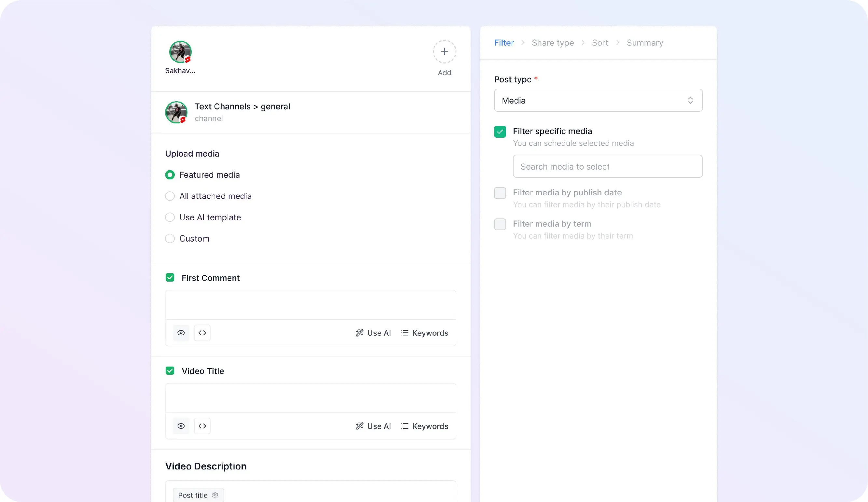Screen dimensions: 868x502
Task: Choose the Use AI template radio option
Action: [x=170, y=217]
